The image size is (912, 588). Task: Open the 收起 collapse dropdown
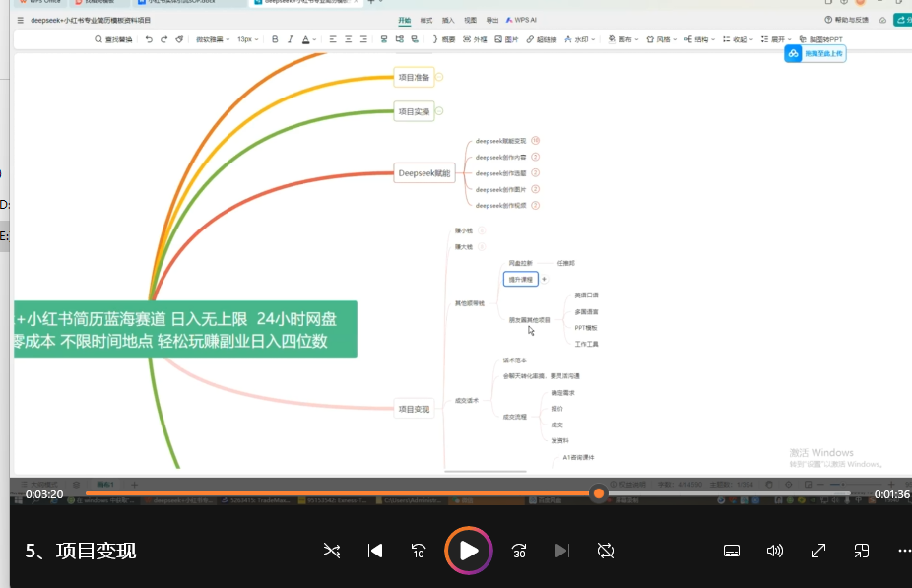click(x=738, y=39)
